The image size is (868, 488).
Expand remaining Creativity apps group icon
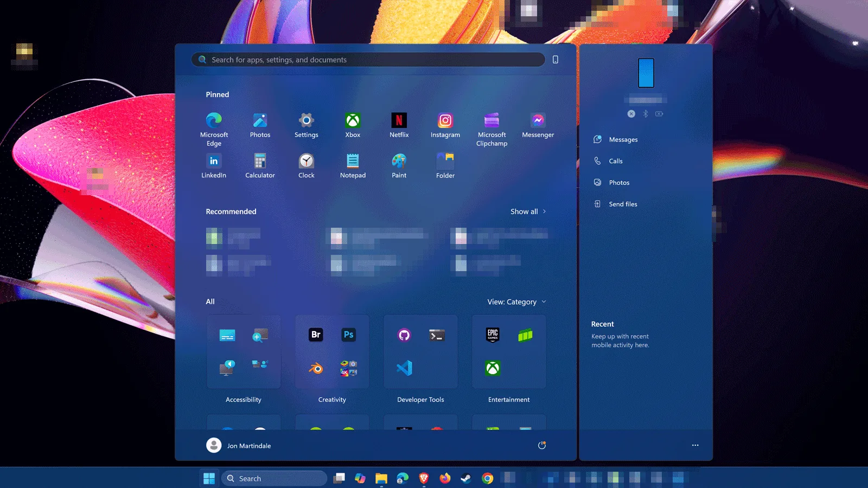[349, 369]
